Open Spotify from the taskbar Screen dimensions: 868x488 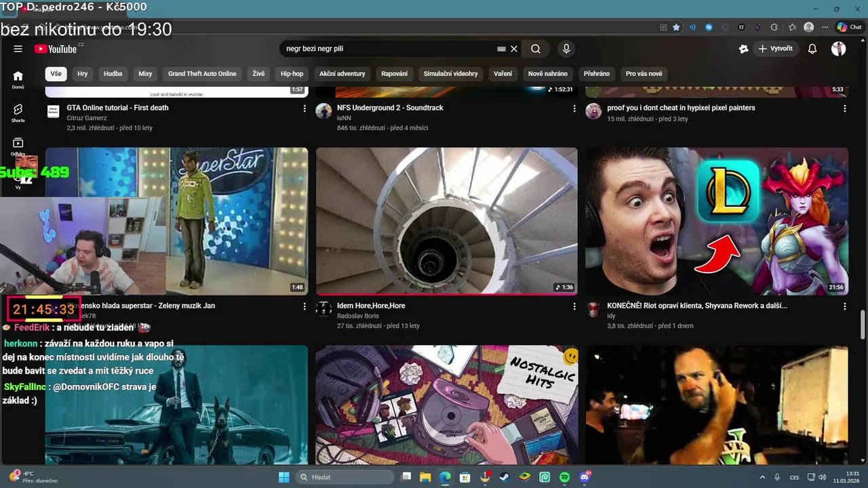click(565, 477)
